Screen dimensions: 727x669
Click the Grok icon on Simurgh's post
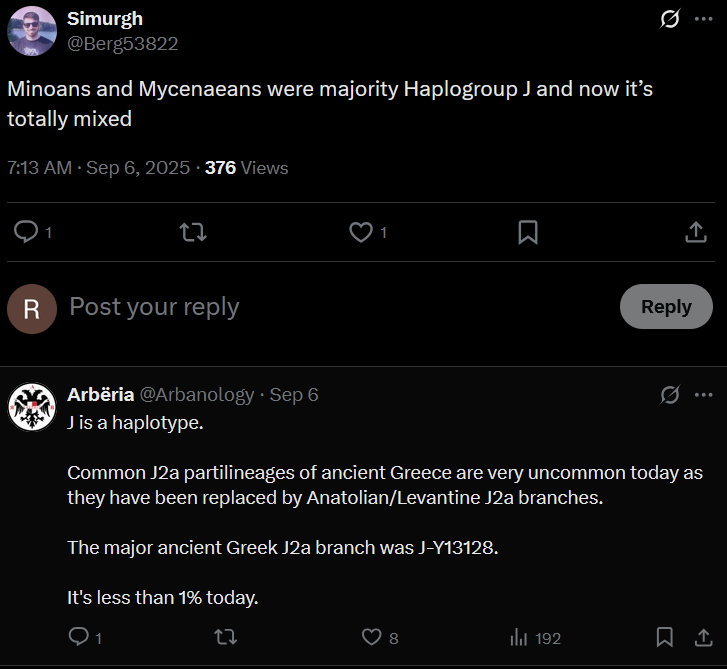coord(670,19)
